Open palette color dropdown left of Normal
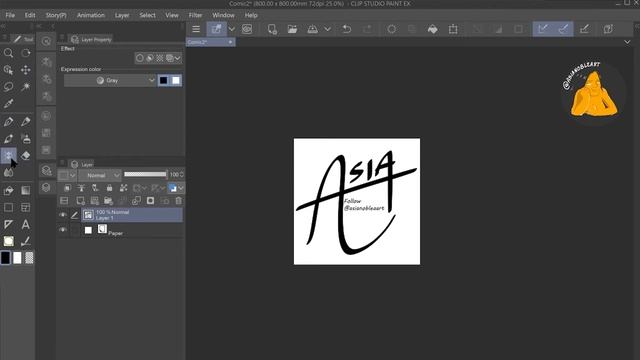This screenshot has height=360, width=640. (x=67, y=175)
